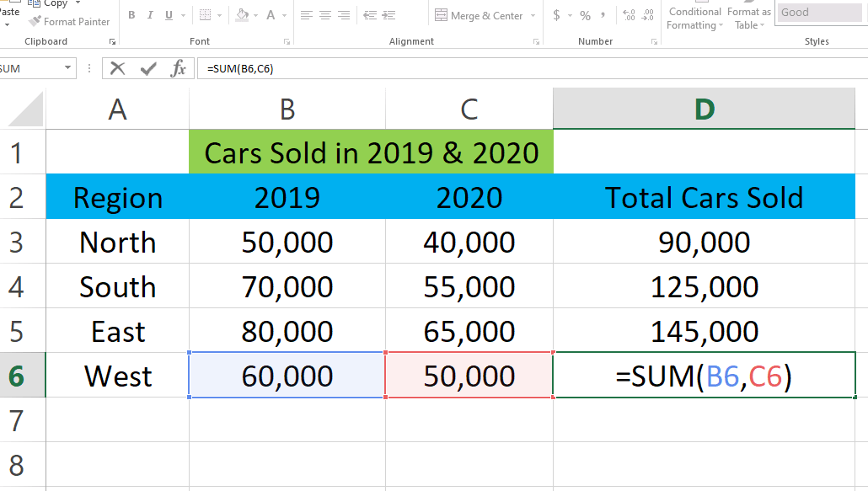Open the Merge & Center dropdown arrow
Viewport: 868px width, 491px height.
click(534, 15)
